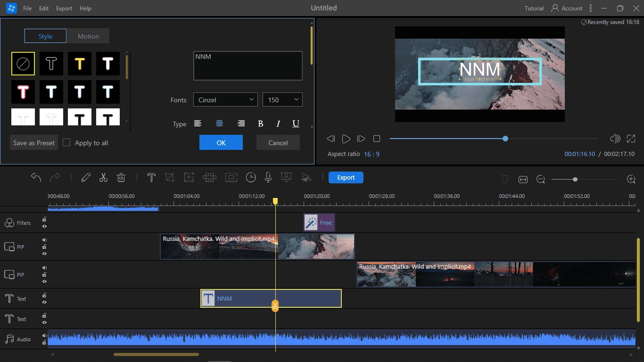Select the no-style preset with the slashed circle
Viewport: 644px width, 362px height.
[23, 64]
